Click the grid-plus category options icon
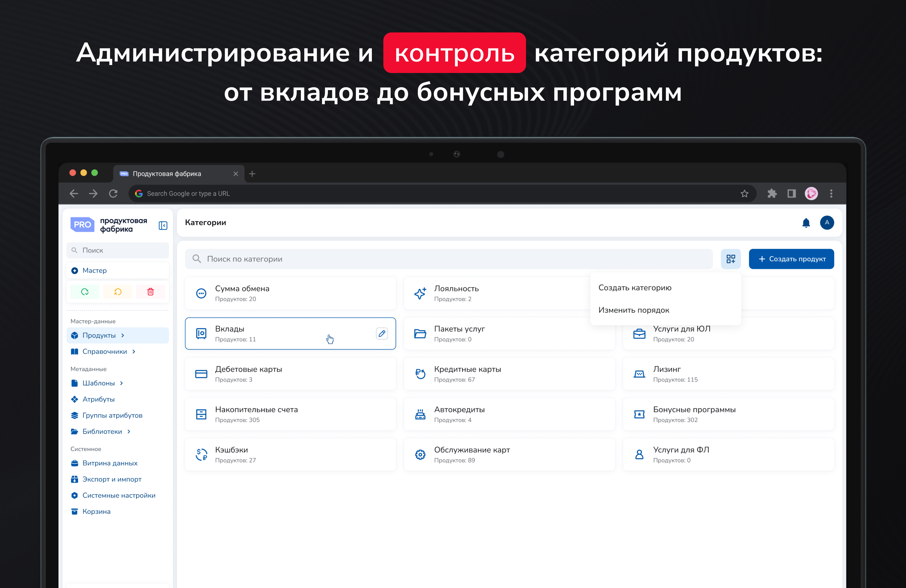The width and height of the screenshot is (906, 588). tap(730, 259)
